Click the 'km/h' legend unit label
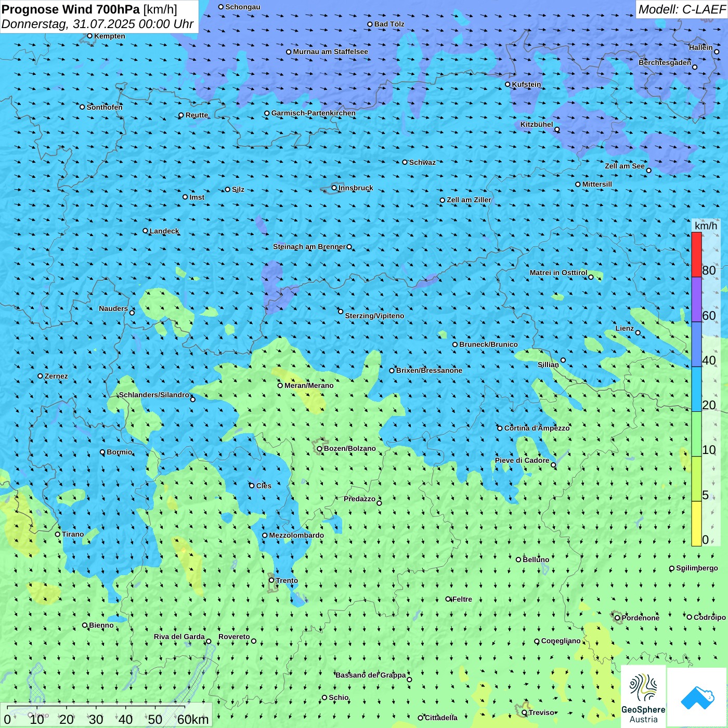The width and height of the screenshot is (728, 728). point(706,226)
